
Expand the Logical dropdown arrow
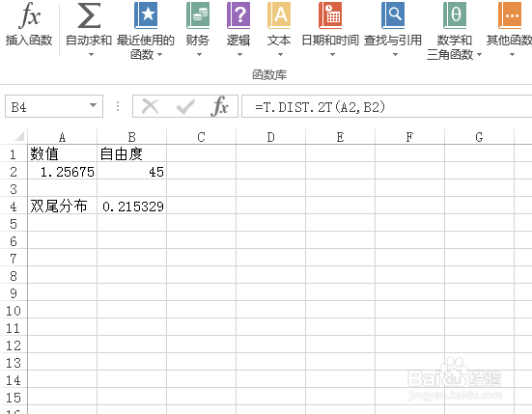click(239, 54)
